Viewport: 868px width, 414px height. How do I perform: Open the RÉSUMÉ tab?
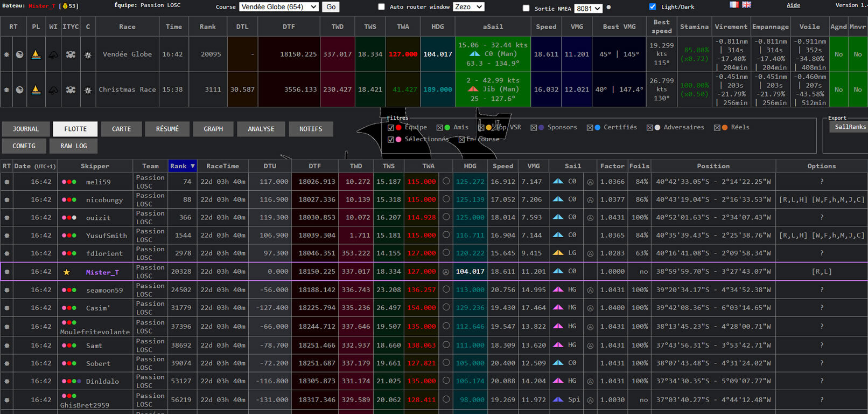[167, 129]
